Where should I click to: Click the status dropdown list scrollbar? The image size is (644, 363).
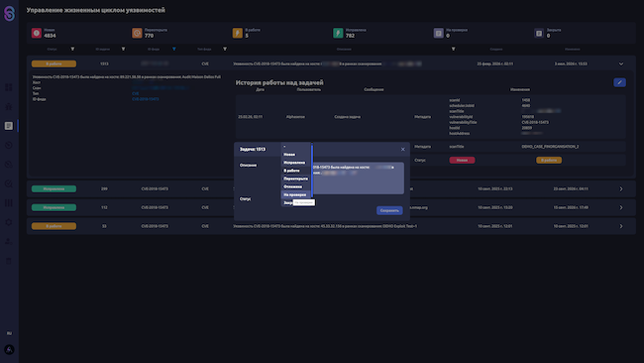point(312,171)
